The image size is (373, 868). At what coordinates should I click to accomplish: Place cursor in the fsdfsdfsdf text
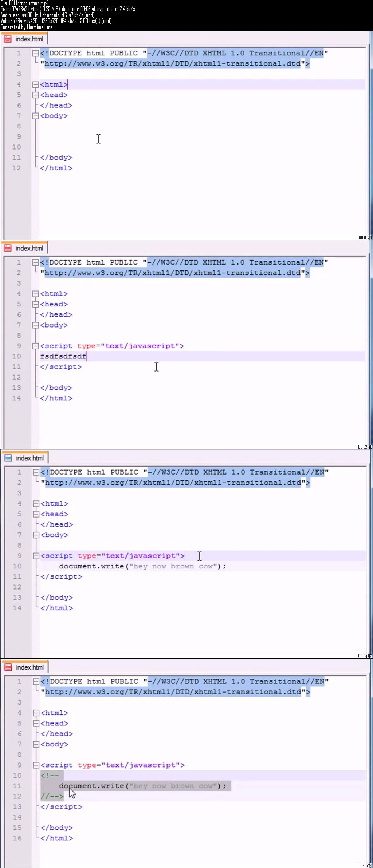(63, 356)
